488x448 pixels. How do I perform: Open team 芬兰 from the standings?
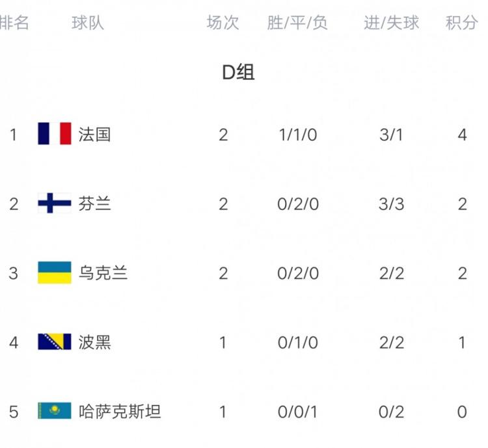[x=94, y=204]
